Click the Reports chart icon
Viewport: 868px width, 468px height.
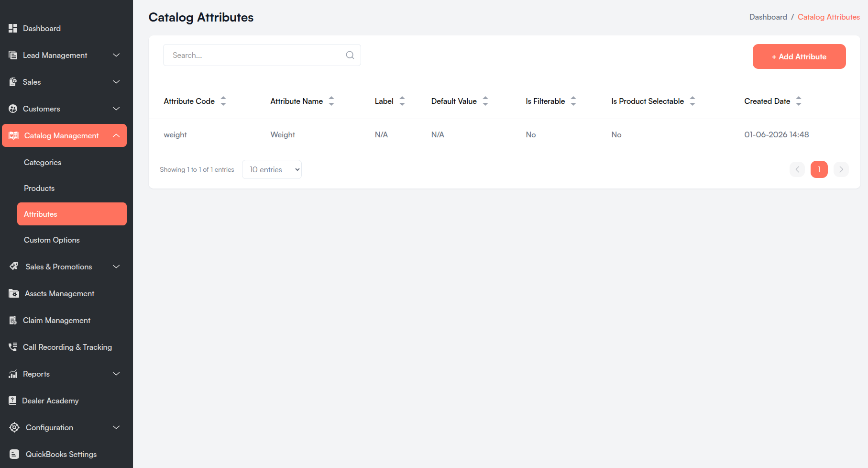point(13,374)
